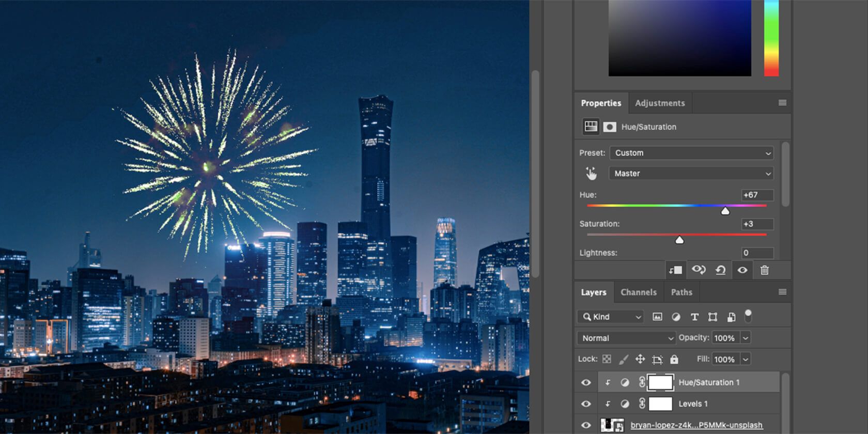
Task: Click the document canvas vertical scrollbar
Action: coord(535,173)
